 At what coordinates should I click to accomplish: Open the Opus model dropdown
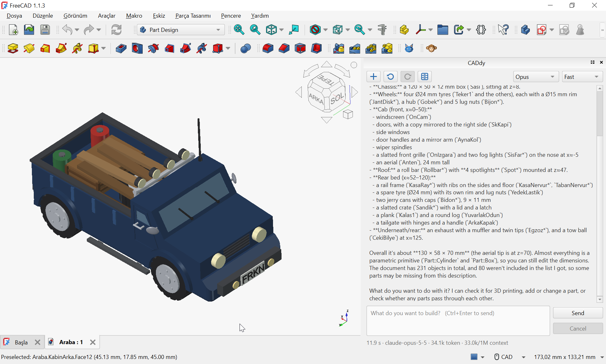(536, 77)
